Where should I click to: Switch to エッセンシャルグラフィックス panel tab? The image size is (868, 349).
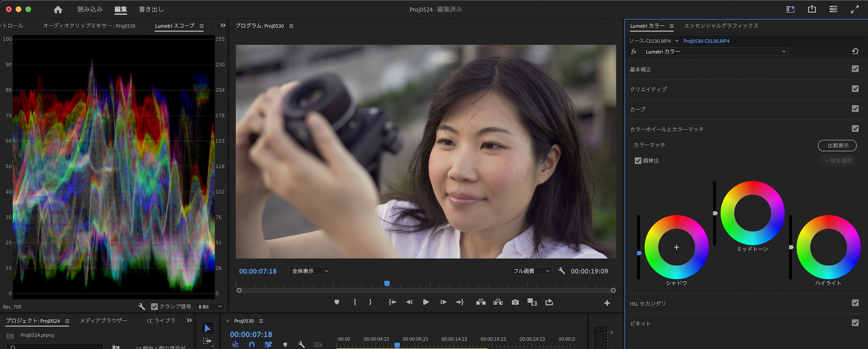721,26
